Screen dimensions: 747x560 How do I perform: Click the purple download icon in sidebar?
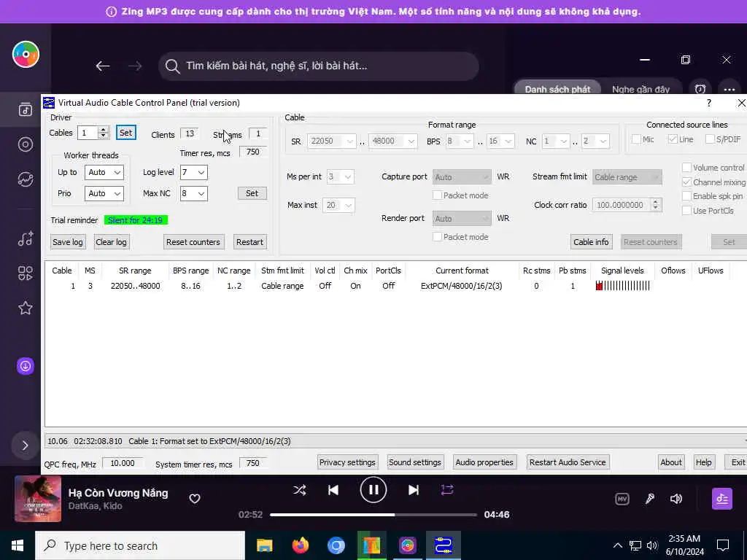[26, 366]
